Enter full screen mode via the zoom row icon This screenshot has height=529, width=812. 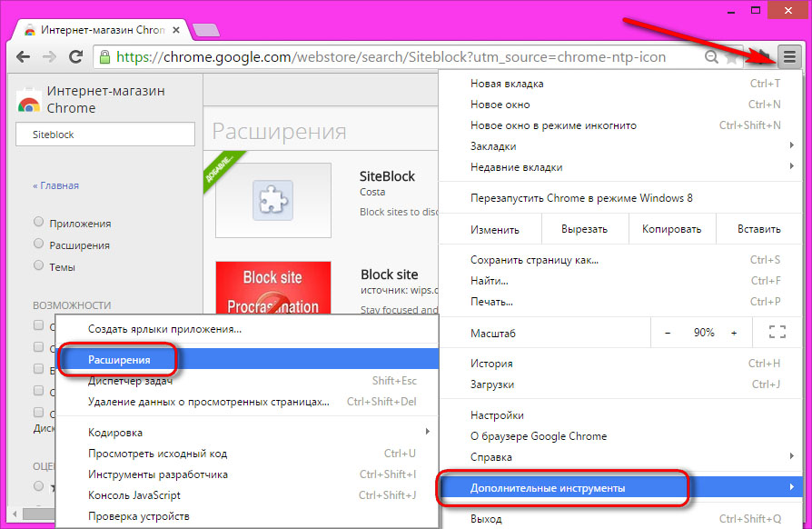777,332
